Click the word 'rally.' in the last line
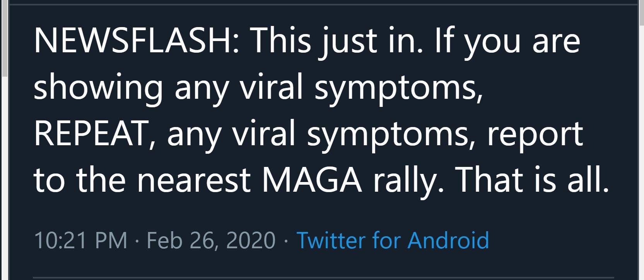Screen dimensions: 644x280 click(408, 181)
